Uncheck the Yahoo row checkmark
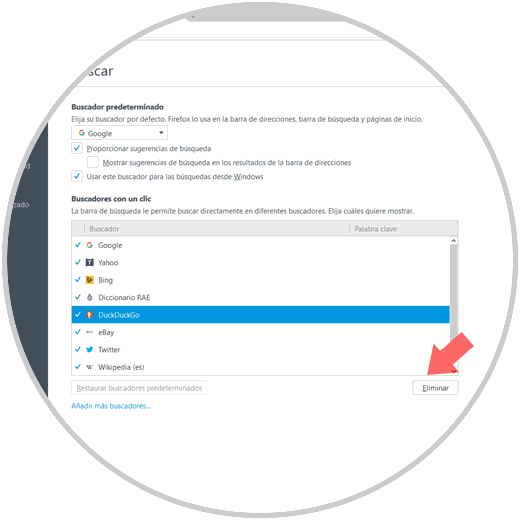Viewport: 520px width, 520px height. click(78, 262)
